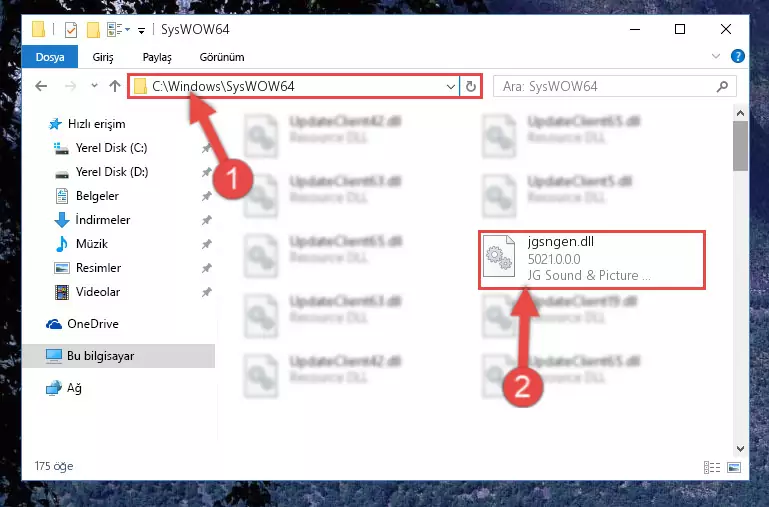This screenshot has width=769, height=507.
Task: Click the 175 öğe status text
Action: point(54,466)
